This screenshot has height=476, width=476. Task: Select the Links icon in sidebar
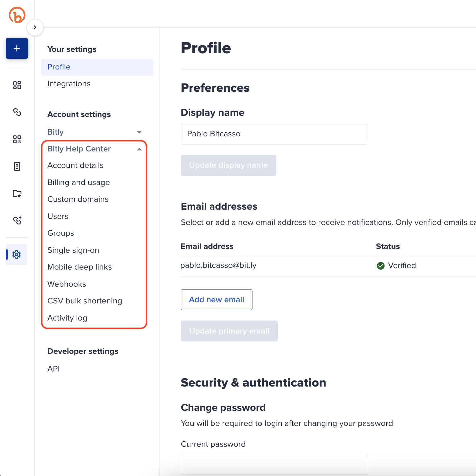pos(17,112)
